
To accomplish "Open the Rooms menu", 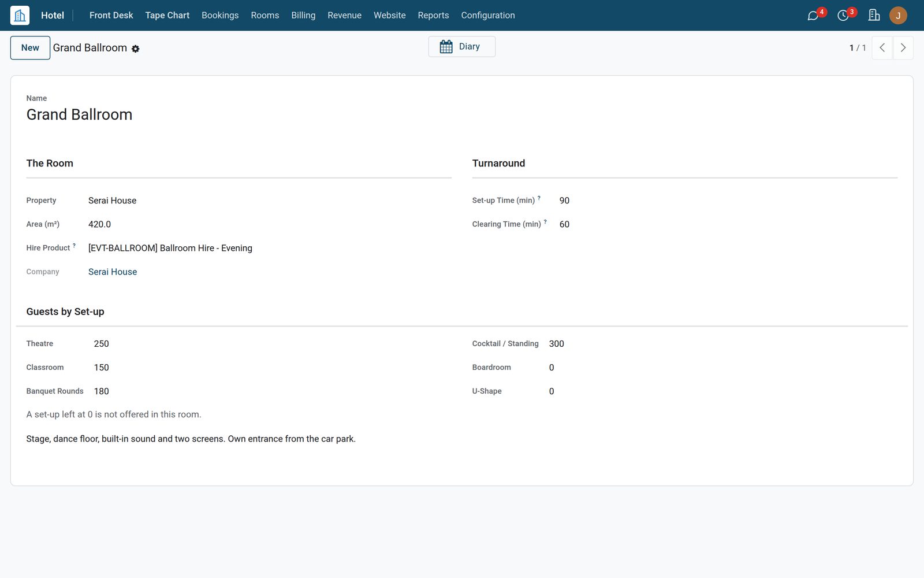I will point(265,16).
